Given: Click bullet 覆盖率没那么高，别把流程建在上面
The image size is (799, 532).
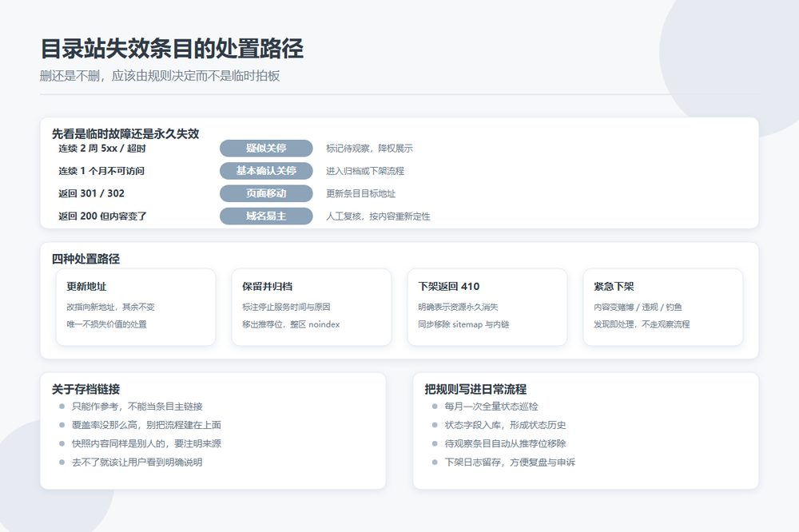Looking at the screenshot, I should coord(146,425).
